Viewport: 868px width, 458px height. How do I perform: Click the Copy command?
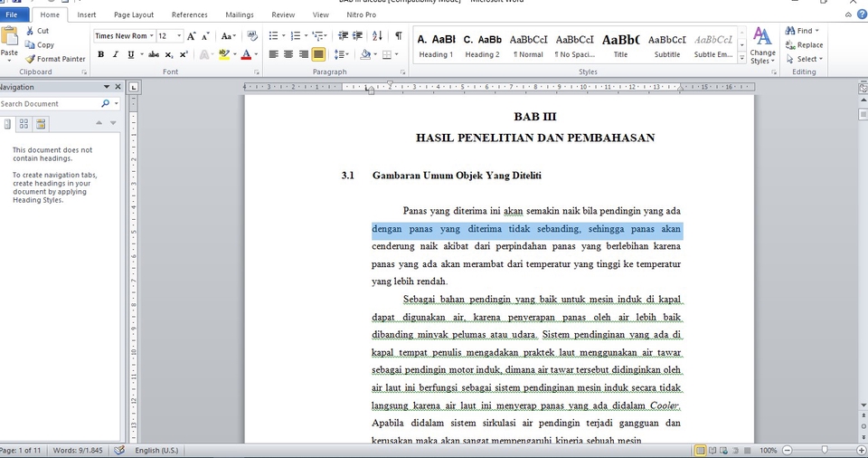(40, 45)
